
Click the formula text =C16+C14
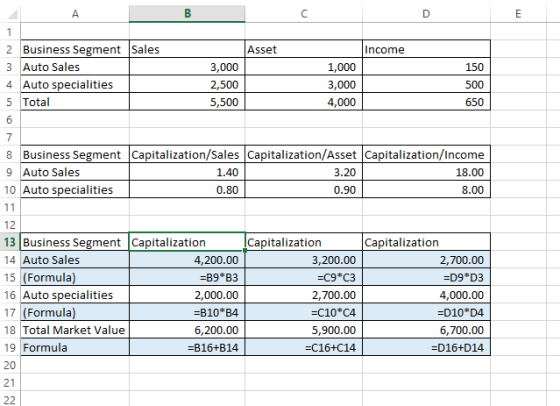tap(331, 347)
